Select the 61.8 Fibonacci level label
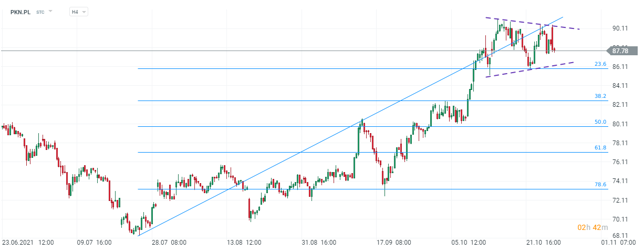 [600, 148]
